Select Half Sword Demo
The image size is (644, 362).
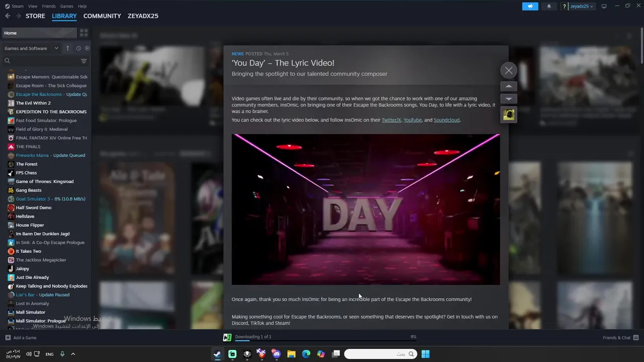pos(34,208)
